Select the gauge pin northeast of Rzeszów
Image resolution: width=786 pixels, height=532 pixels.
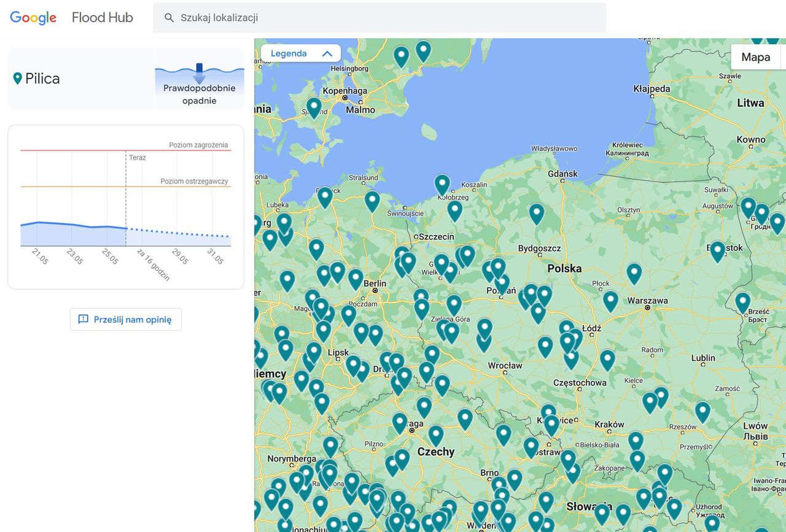pyautogui.click(x=702, y=411)
